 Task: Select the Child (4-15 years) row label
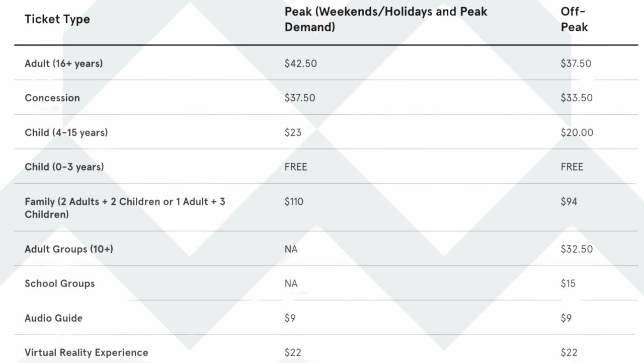coord(66,132)
